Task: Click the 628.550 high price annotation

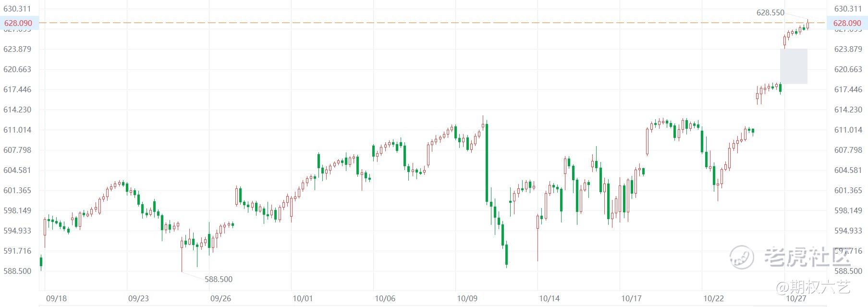Action: 770,13
